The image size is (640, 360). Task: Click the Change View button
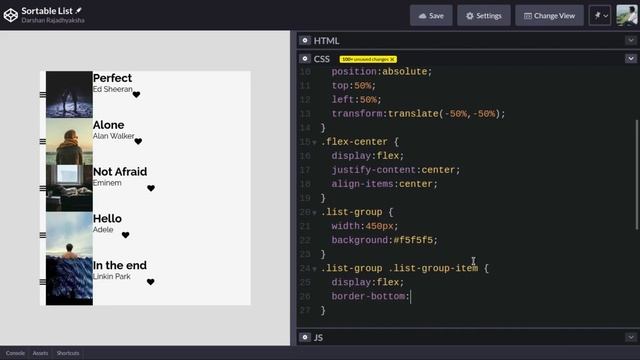pyautogui.click(x=549, y=16)
